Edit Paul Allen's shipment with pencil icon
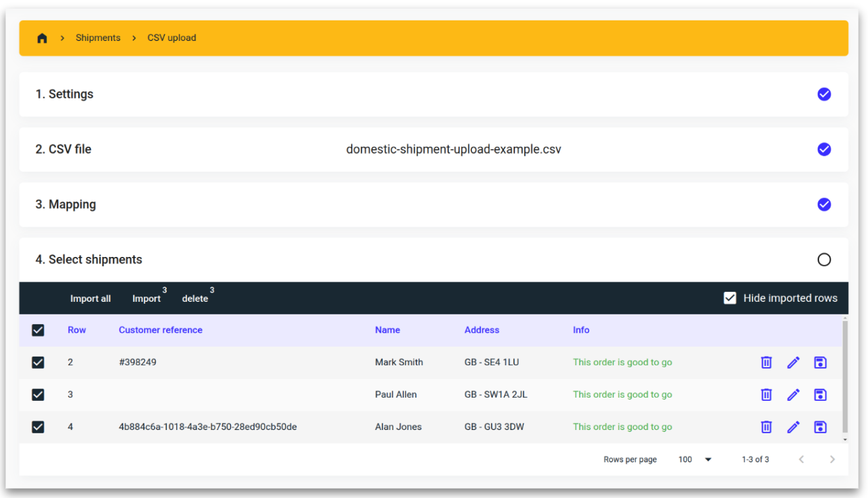Image resolution: width=868 pixels, height=498 pixels. point(793,394)
